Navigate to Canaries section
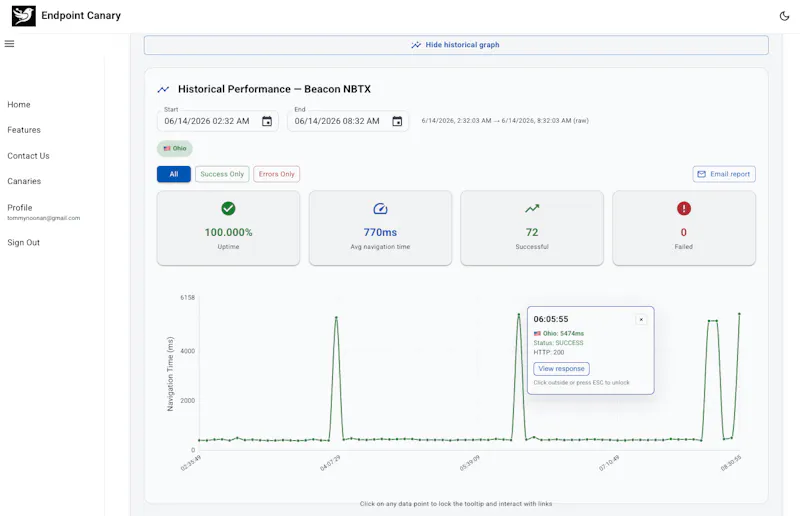 tap(24, 181)
